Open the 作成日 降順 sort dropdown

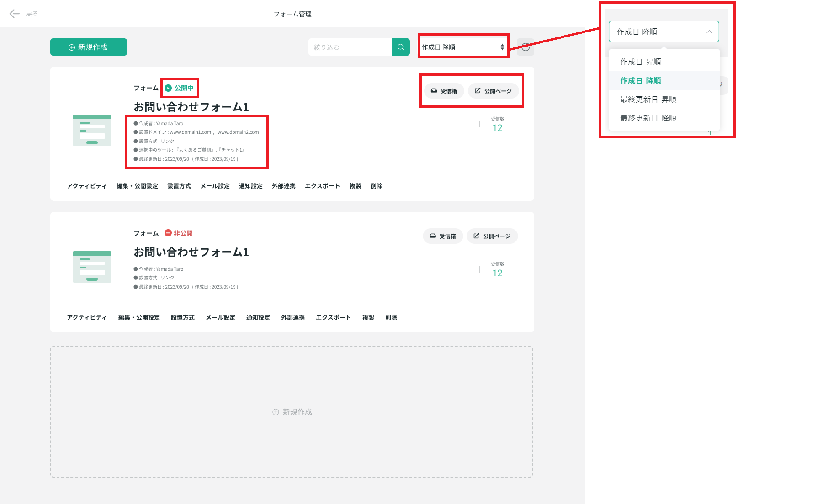click(663, 31)
